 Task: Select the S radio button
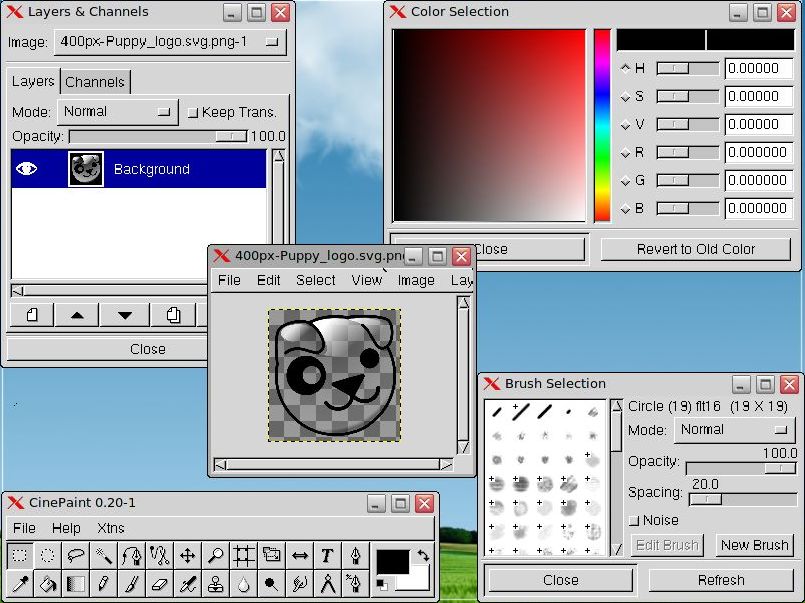tap(625, 96)
